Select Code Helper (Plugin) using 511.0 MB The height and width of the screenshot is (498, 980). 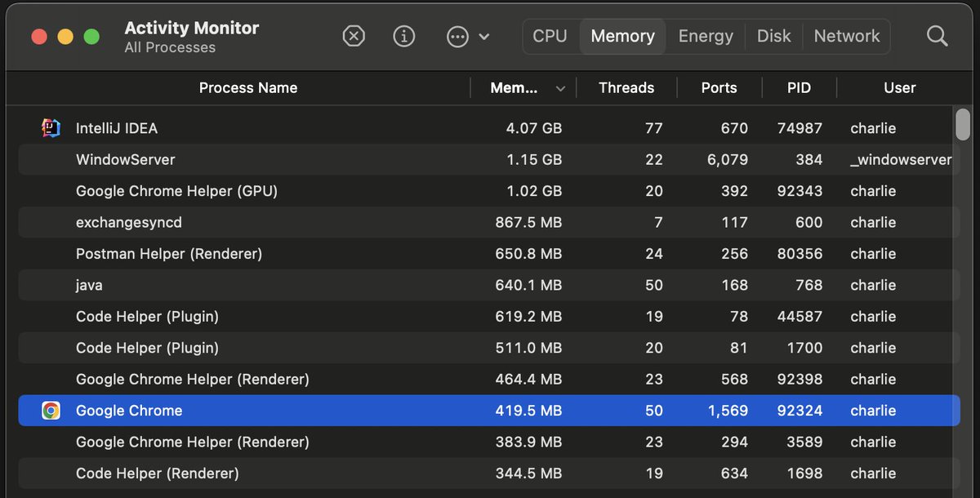pyautogui.click(x=488, y=348)
